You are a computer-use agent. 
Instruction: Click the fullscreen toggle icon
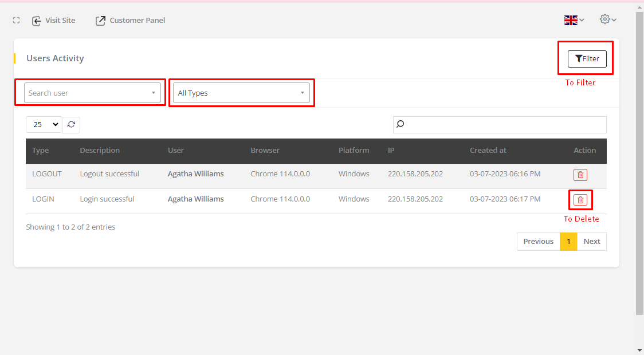tap(16, 21)
